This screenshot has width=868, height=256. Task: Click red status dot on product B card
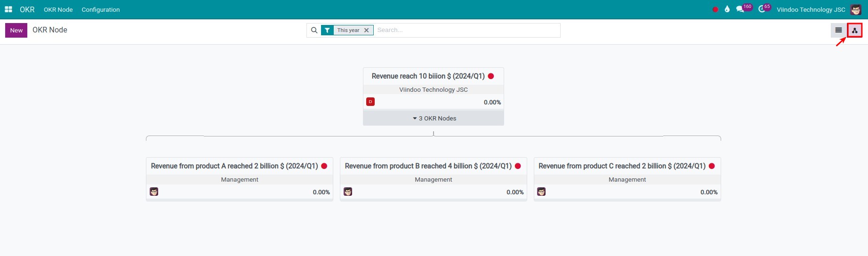(x=518, y=166)
